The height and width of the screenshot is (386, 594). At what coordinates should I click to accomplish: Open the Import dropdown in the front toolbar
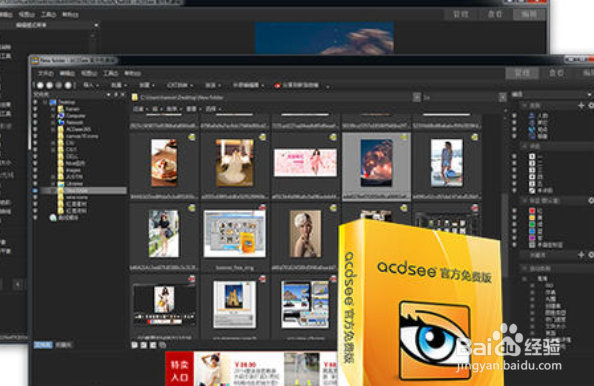pyautogui.click(x=91, y=86)
